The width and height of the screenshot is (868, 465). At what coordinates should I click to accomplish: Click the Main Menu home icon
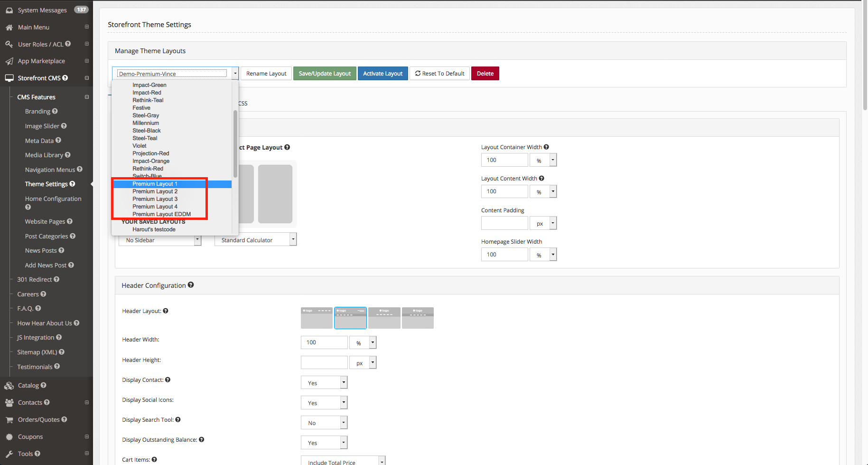click(9, 28)
